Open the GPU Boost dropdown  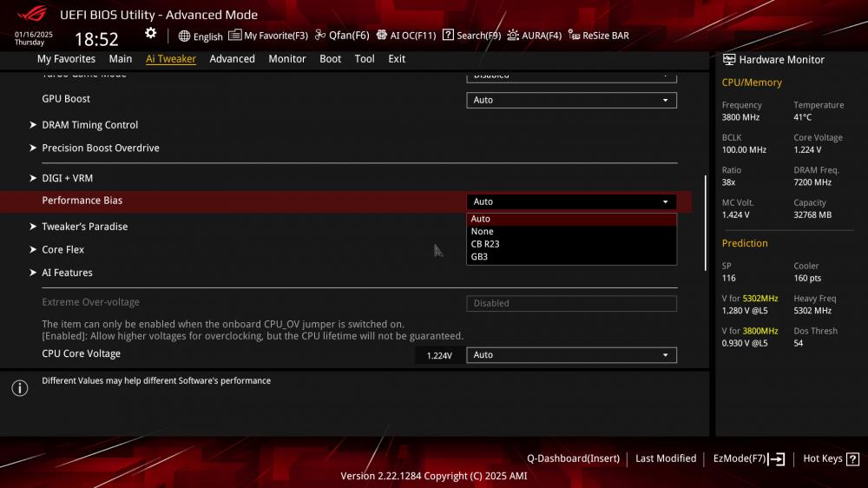571,100
